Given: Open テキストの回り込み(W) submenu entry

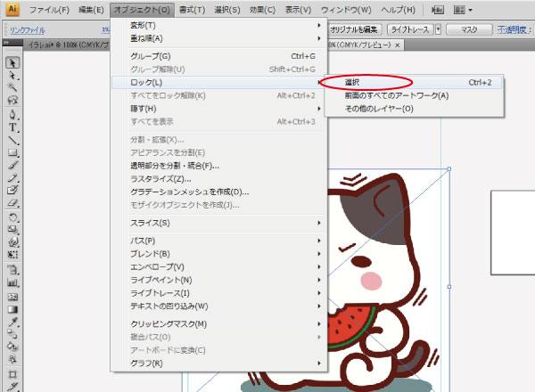Looking at the screenshot, I should [x=219, y=306].
